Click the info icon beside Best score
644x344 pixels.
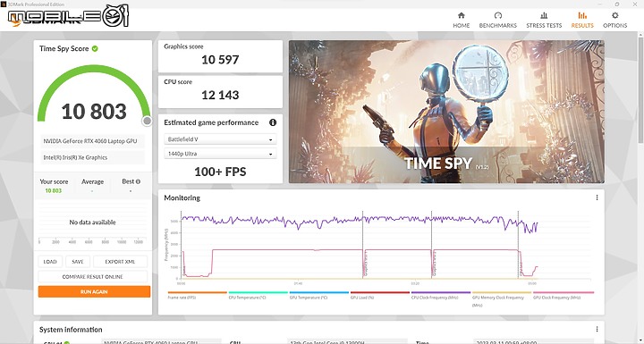138,181
